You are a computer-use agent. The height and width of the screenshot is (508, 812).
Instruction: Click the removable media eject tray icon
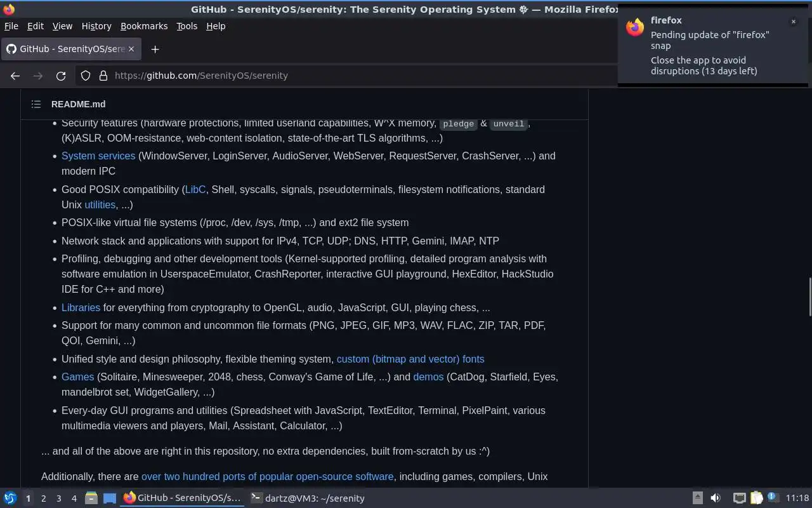697,498
